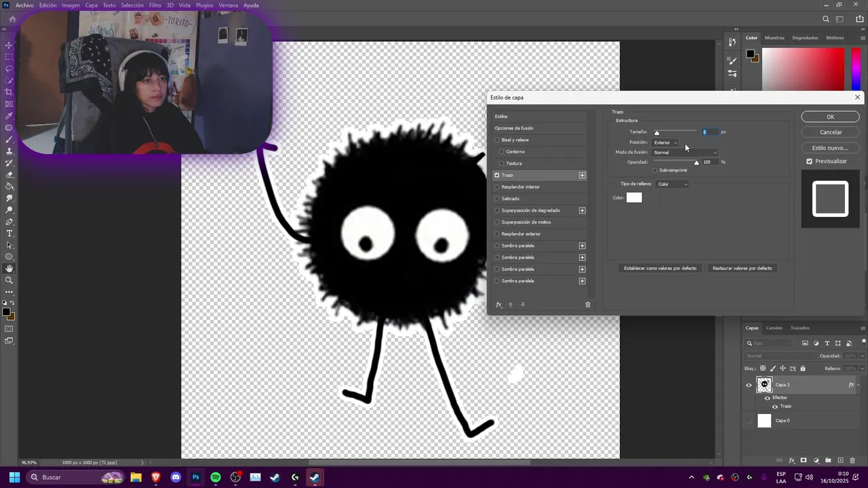Select the Hand tool
This screenshot has height=488, width=868.
point(9,268)
